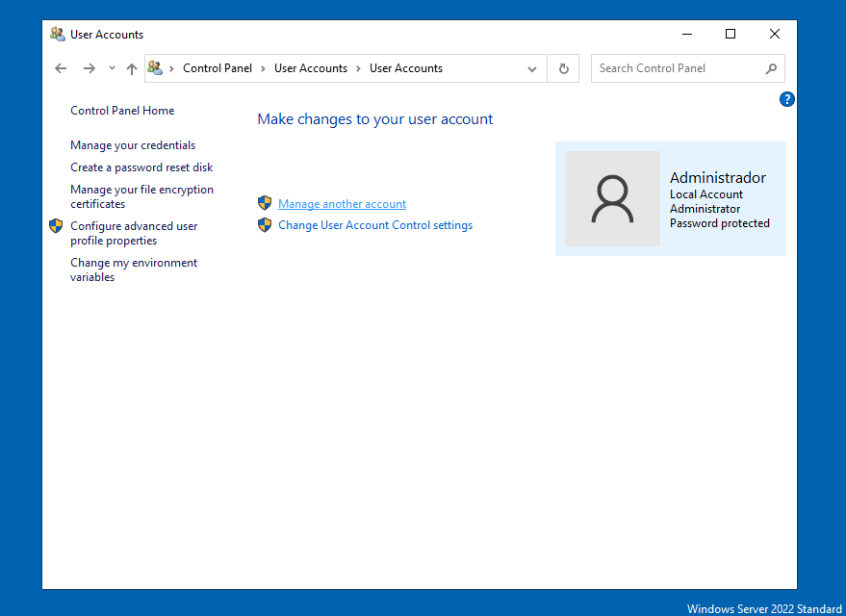The width and height of the screenshot is (846, 616).
Task: Open Manage another account link
Action: pyautogui.click(x=342, y=204)
